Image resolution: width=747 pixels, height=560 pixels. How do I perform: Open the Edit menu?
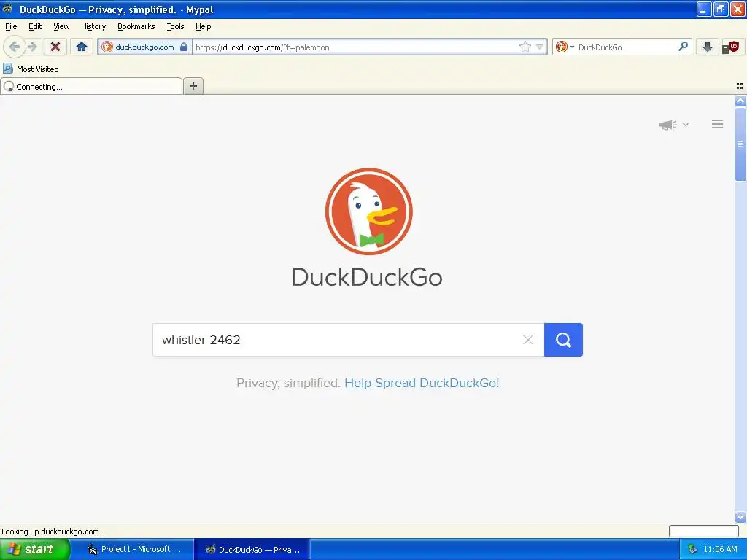[x=35, y=26]
